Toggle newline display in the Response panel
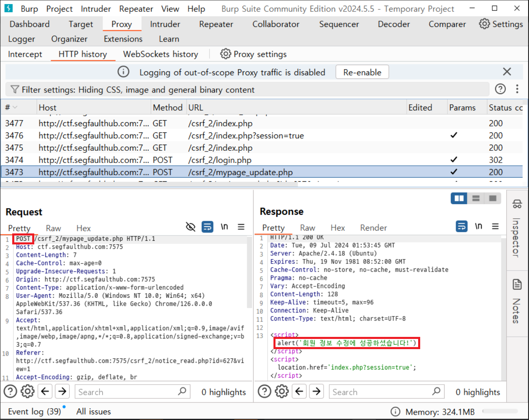The height and width of the screenshot is (420, 529). [x=478, y=226]
